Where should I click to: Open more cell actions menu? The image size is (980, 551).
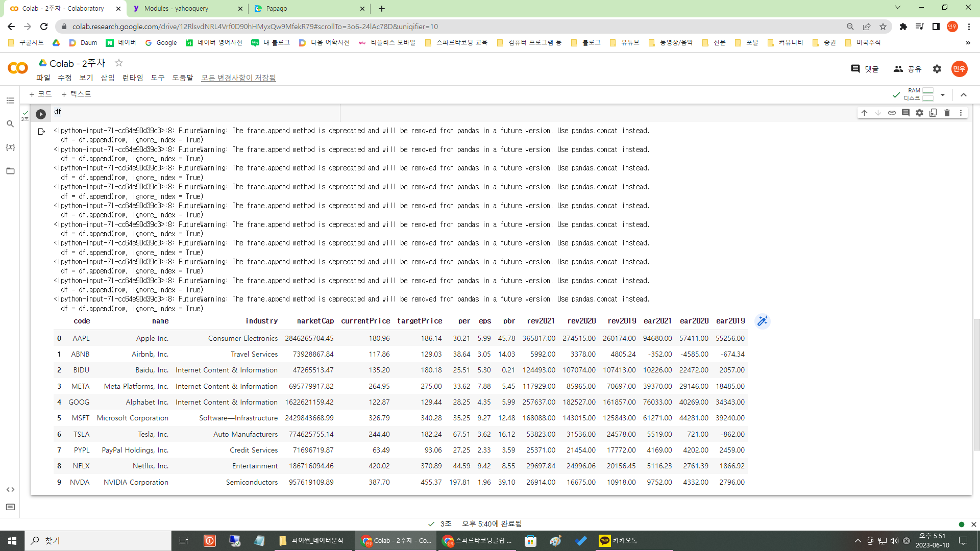coord(961,113)
